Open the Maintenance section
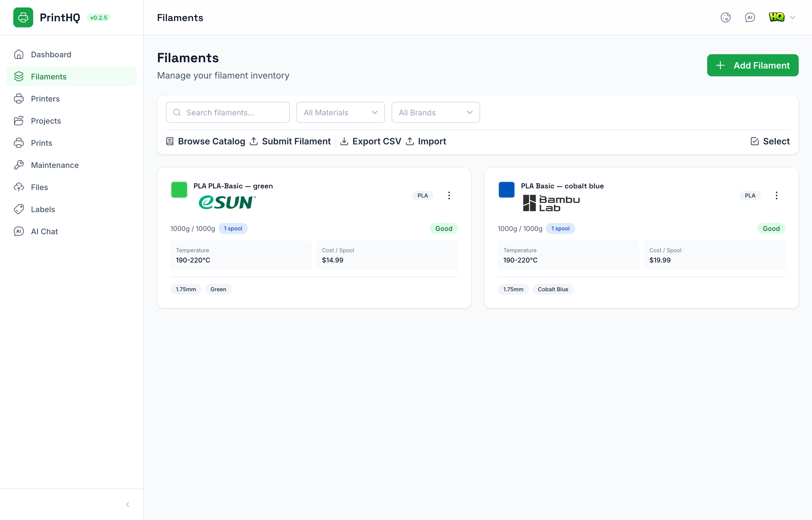This screenshot has width=812, height=520. (x=54, y=165)
